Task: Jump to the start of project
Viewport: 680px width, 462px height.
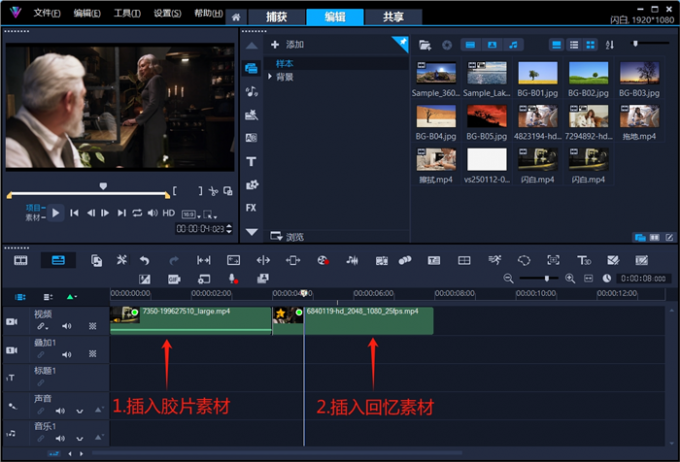Action: pos(74,213)
